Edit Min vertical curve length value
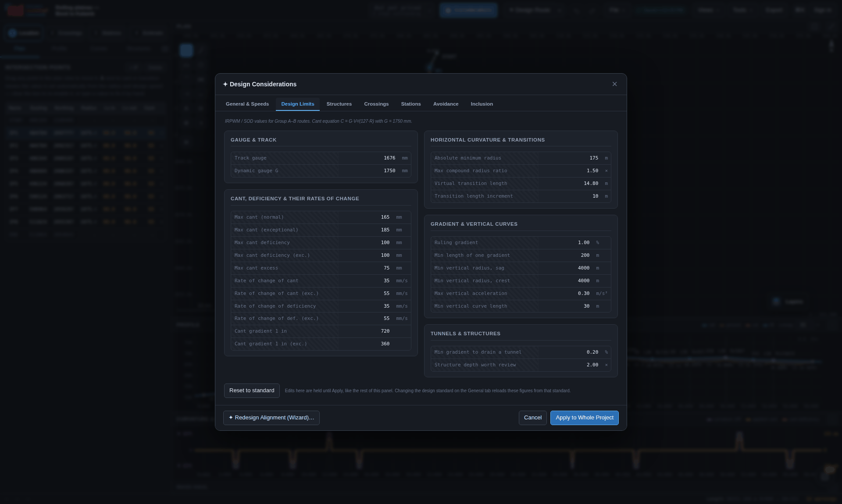Viewport: 842px width, 504px height. tap(566, 306)
